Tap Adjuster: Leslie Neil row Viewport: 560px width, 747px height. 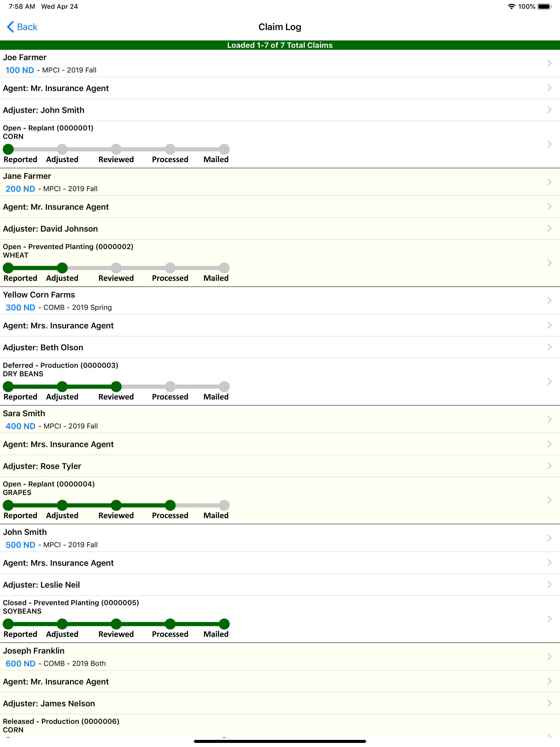coord(280,585)
